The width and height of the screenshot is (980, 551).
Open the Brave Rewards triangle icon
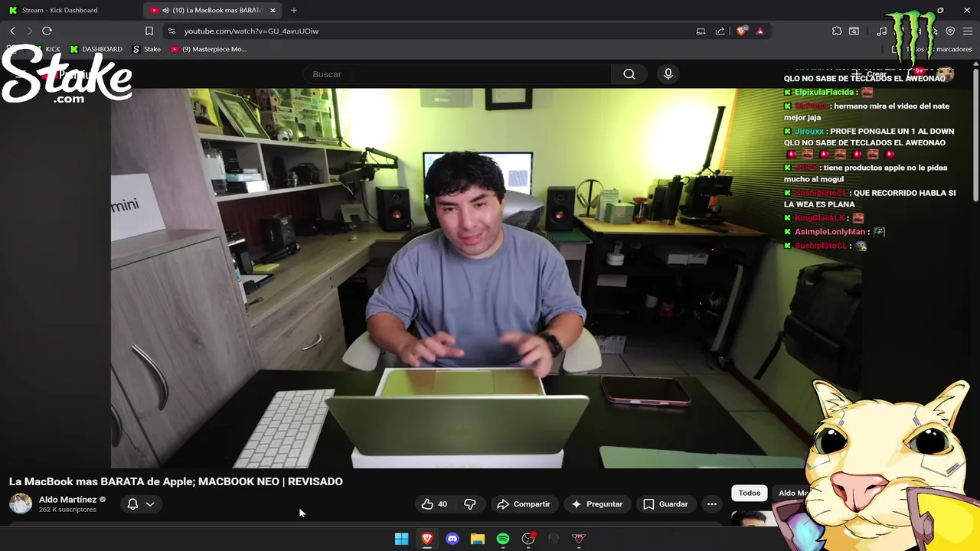(759, 31)
